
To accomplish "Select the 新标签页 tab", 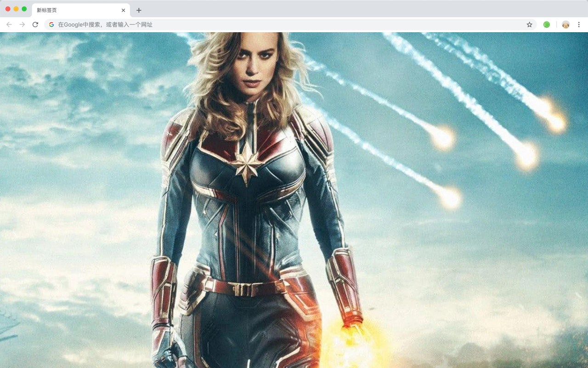I will click(81, 10).
